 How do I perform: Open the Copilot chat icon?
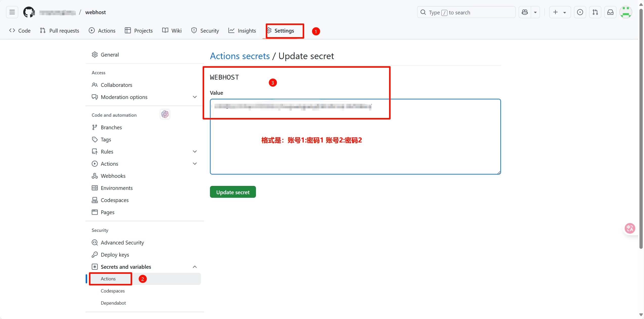525,12
